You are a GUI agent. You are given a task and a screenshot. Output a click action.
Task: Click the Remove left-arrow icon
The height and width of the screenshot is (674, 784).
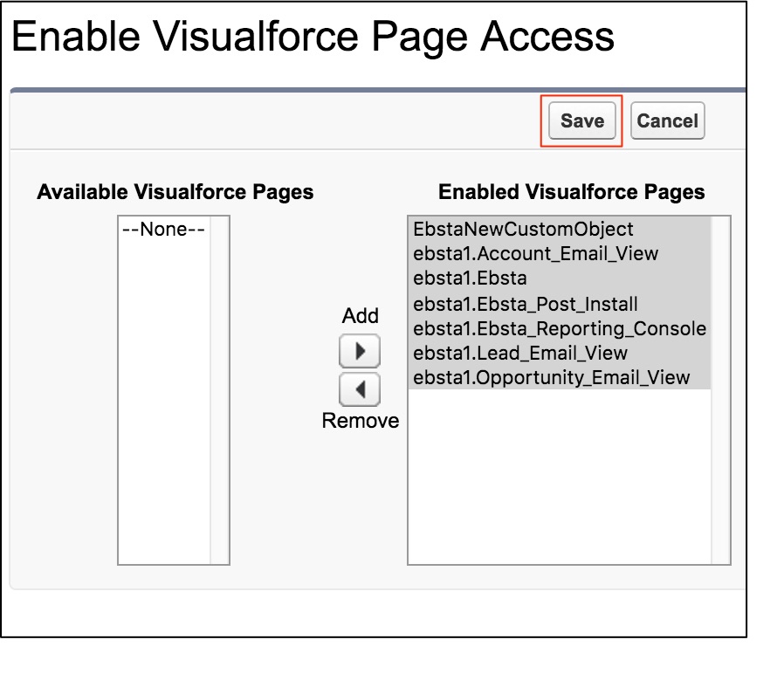360,389
